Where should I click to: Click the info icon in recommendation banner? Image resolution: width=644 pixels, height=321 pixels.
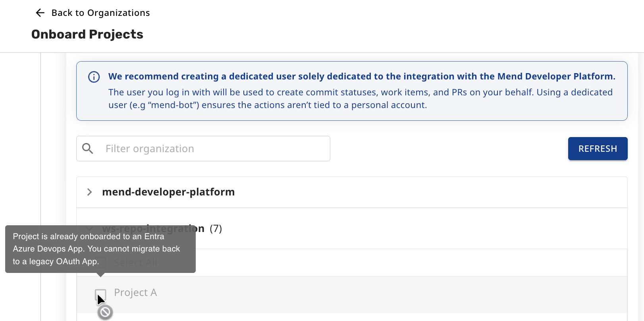point(94,77)
